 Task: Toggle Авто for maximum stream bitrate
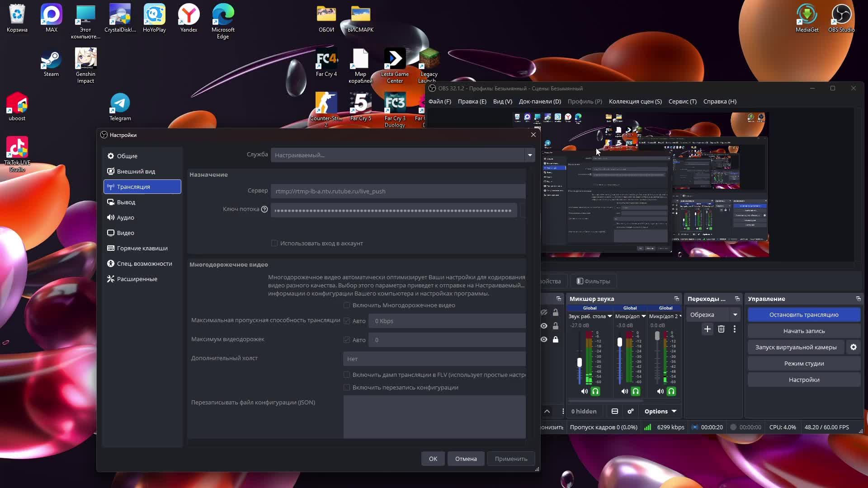point(347,321)
